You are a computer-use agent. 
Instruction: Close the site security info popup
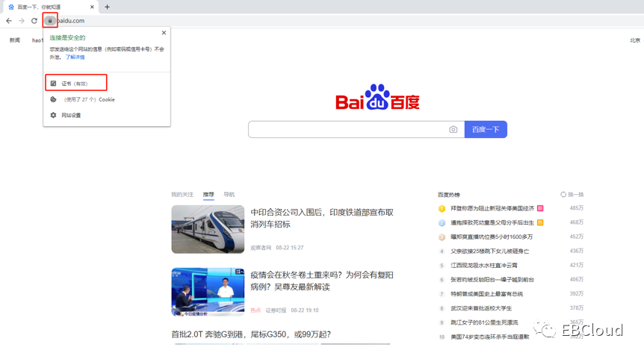[x=164, y=33]
